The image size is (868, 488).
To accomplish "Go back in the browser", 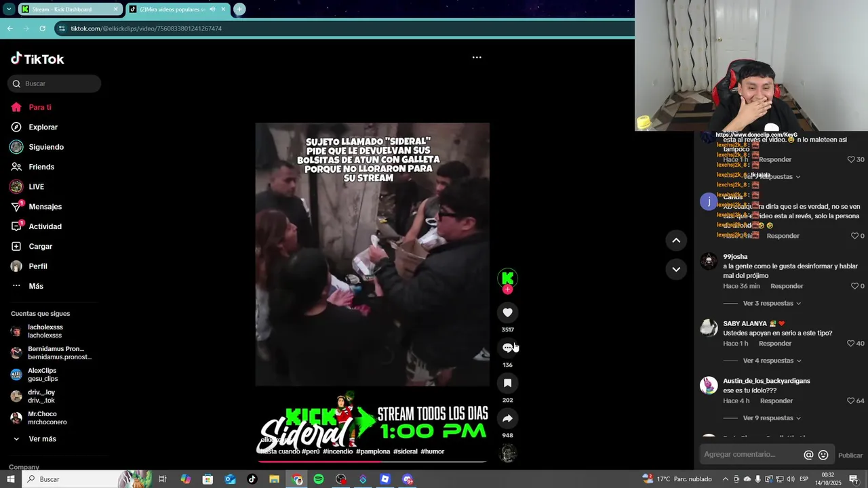I will [x=9, y=28].
